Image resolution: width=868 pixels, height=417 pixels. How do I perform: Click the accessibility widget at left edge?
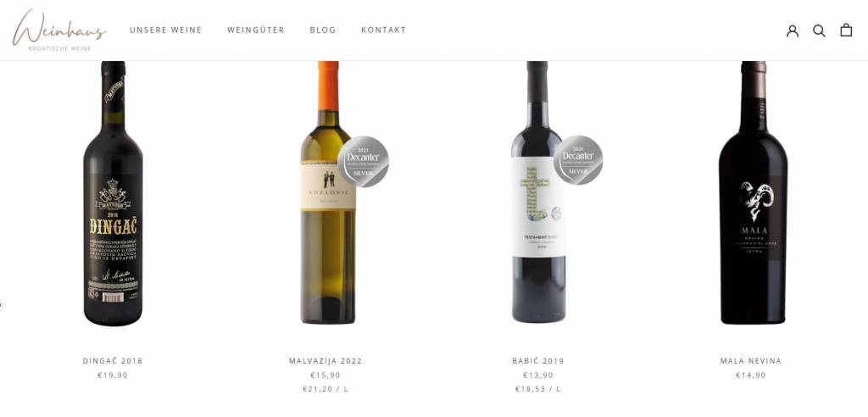click(1, 304)
